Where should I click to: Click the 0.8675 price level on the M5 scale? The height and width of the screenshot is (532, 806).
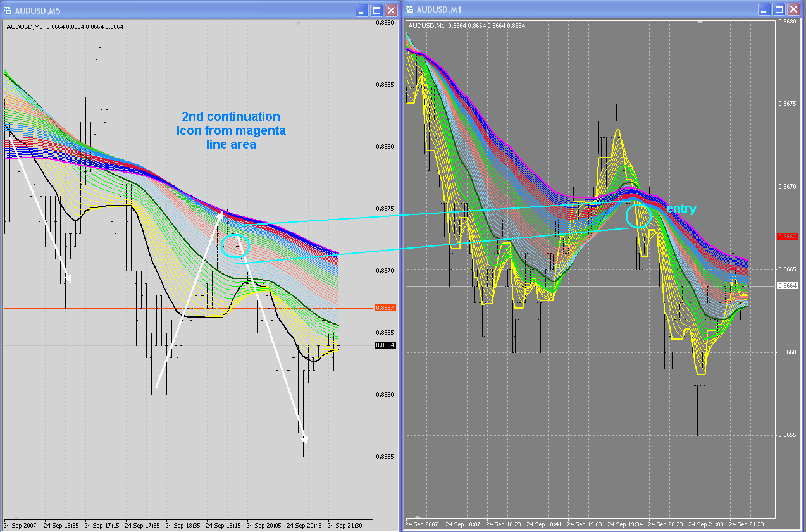tap(385, 209)
